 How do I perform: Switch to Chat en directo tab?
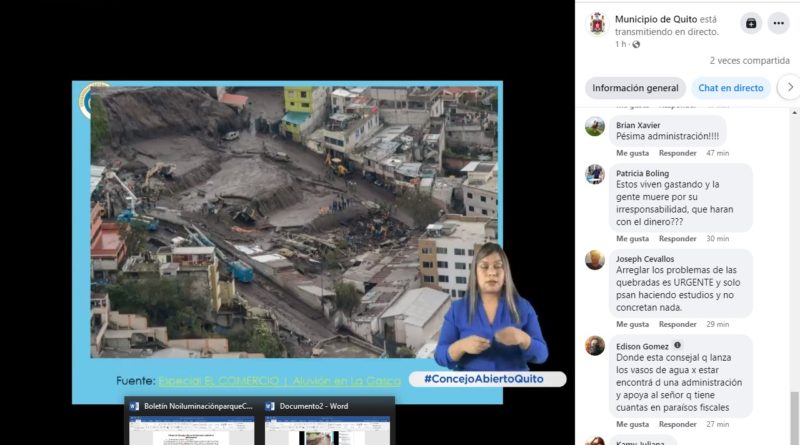(x=731, y=88)
